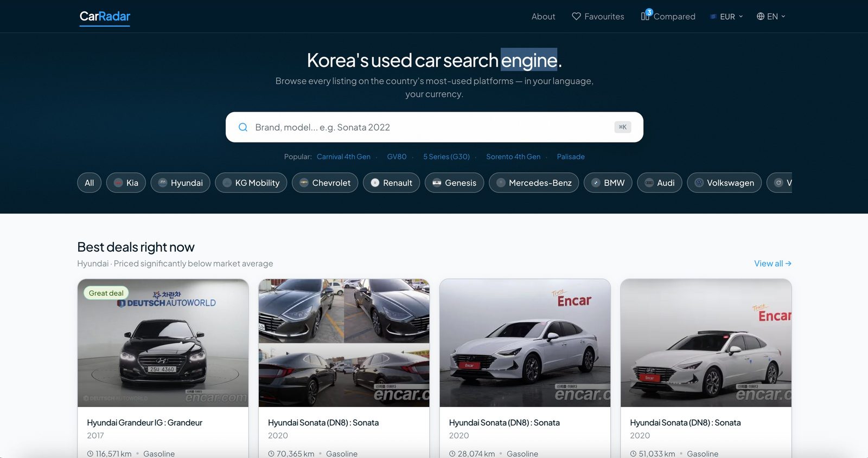Image resolution: width=868 pixels, height=458 pixels.
Task: Click the odometer icon beside 51,033 km
Action: coord(634,454)
